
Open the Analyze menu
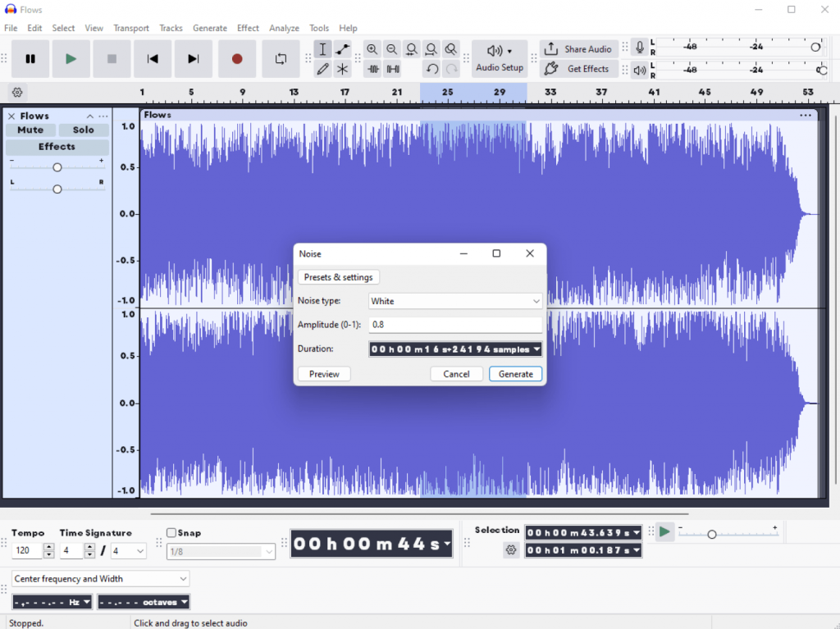tap(284, 28)
